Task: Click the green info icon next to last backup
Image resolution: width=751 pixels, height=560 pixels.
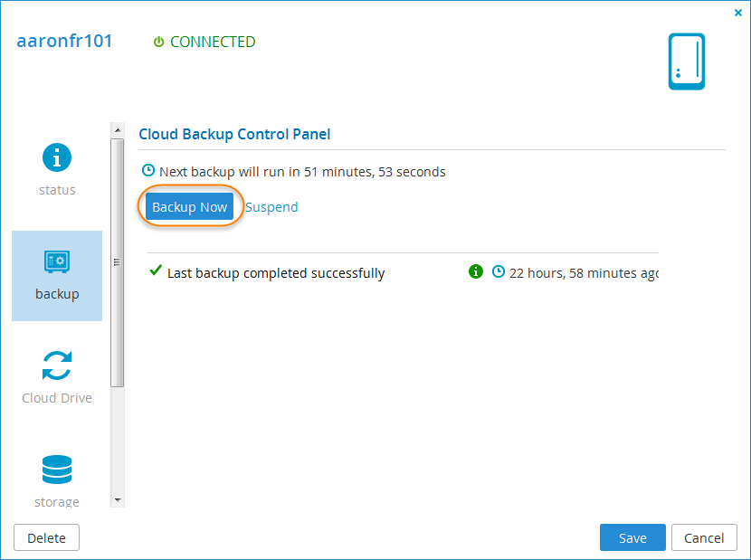Action: [476, 271]
